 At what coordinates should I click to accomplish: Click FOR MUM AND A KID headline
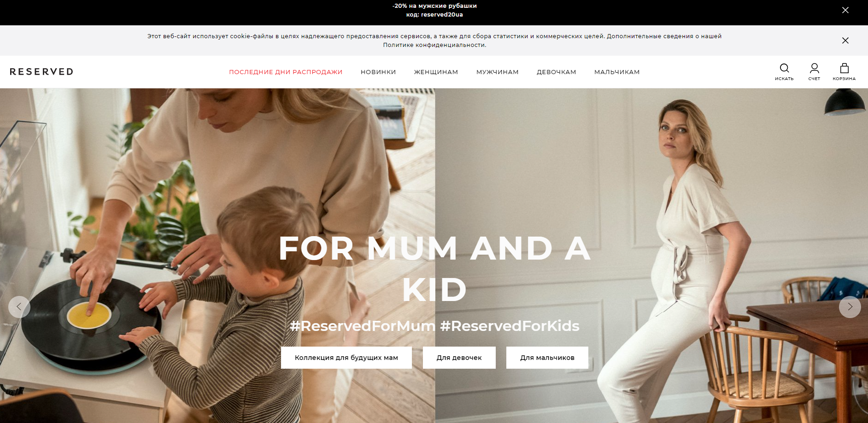[x=434, y=269]
